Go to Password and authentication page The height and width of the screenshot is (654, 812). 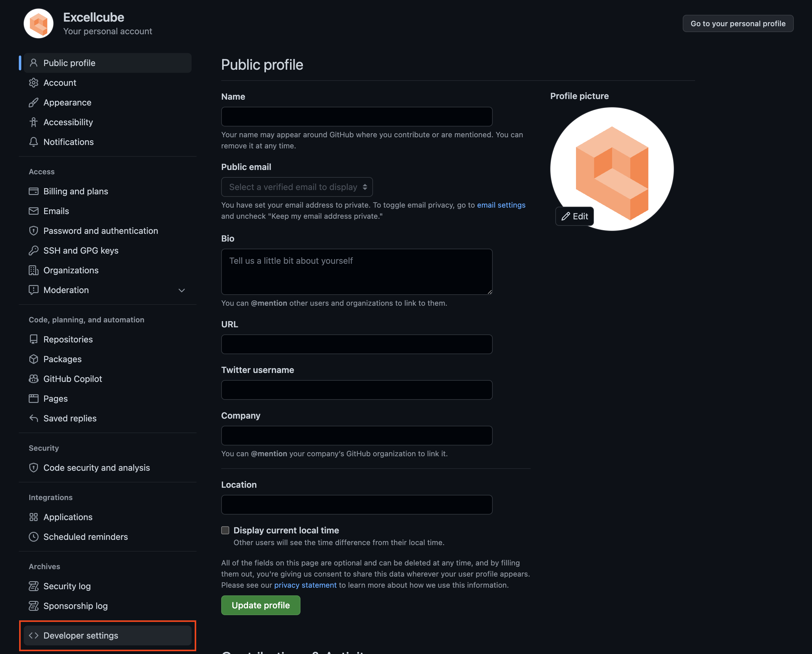pyautogui.click(x=101, y=231)
